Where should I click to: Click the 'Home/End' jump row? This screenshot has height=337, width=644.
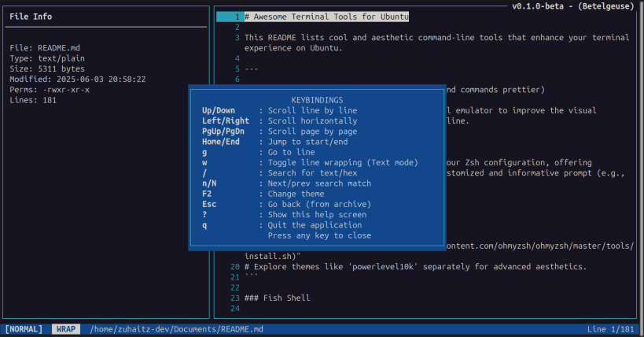[274, 142]
